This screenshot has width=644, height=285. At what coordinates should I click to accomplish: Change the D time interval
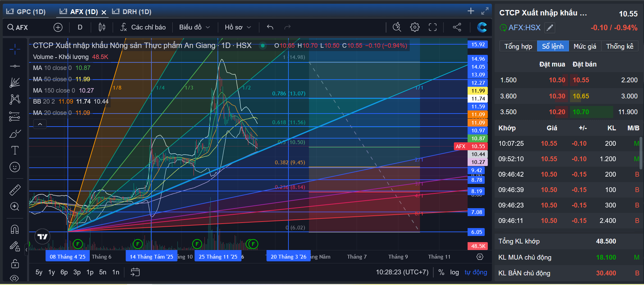pos(80,27)
